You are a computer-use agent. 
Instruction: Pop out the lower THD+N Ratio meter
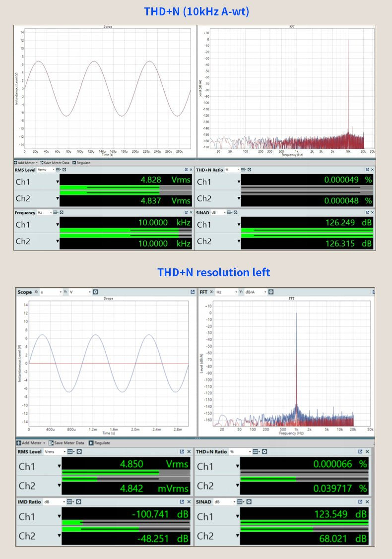click(x=360, y=452)
